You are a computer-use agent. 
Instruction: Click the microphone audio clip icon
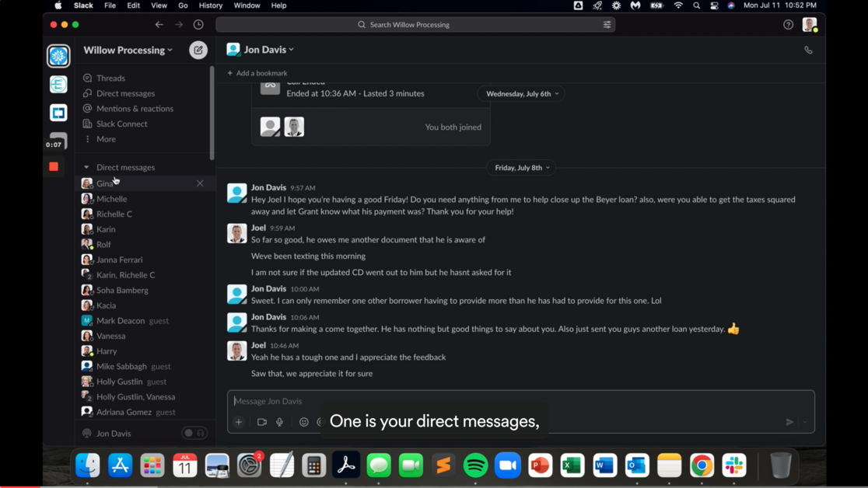tap(280, 422)
